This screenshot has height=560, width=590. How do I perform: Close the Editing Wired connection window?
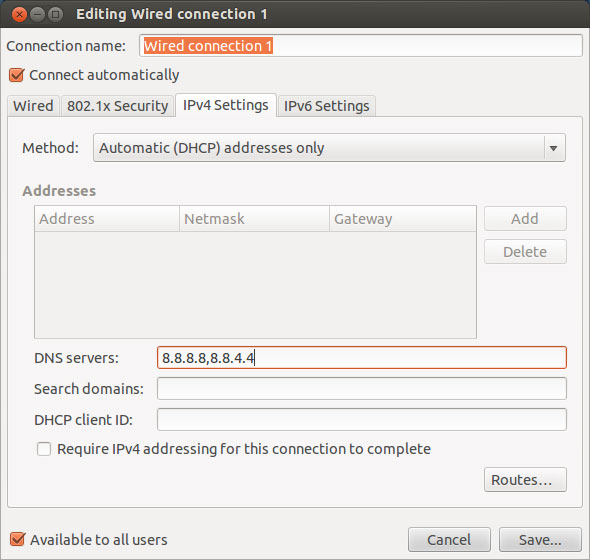coord(19,15)
